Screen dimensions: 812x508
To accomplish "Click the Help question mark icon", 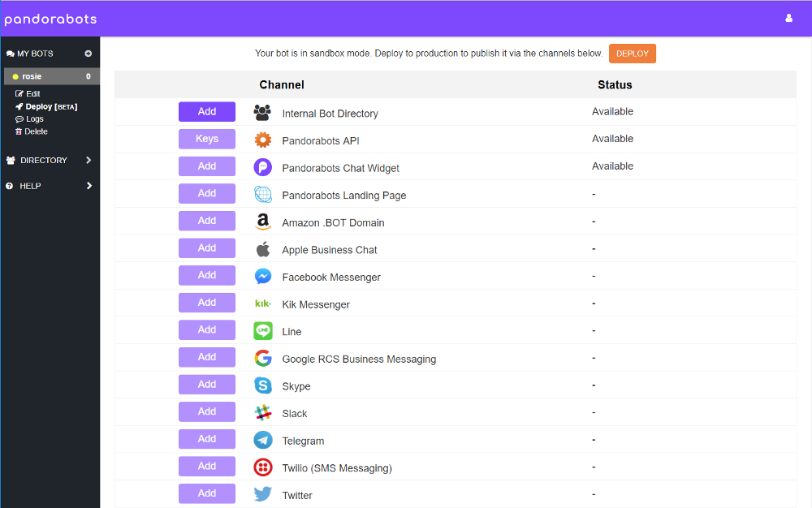I will click(x=9, y=186).
